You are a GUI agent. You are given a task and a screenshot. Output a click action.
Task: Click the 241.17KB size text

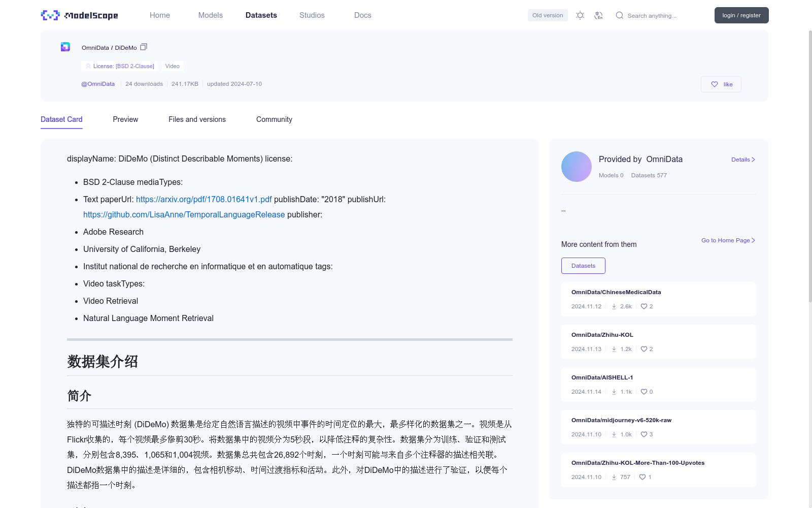coord(185,84)
